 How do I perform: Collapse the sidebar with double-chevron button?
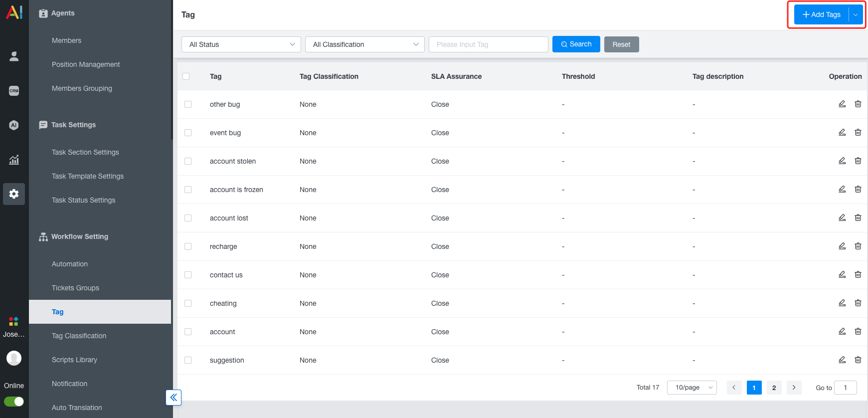point(174,398)
